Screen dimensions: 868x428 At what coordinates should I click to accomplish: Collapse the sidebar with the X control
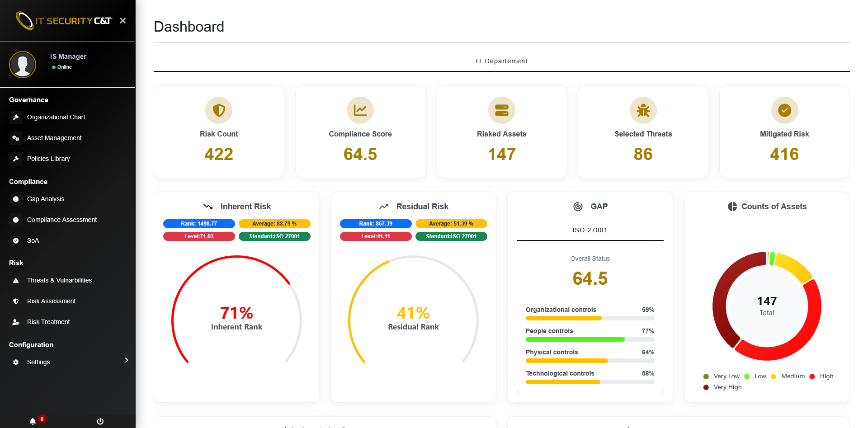pyautogui.click(x=123, y=20)
